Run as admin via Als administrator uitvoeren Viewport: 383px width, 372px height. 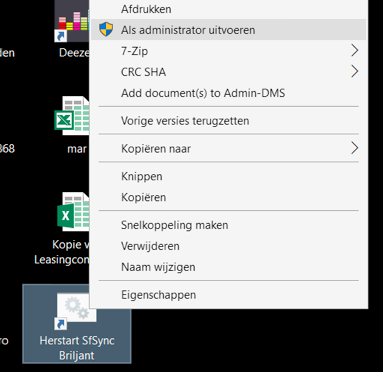click(x=229, y=30)
